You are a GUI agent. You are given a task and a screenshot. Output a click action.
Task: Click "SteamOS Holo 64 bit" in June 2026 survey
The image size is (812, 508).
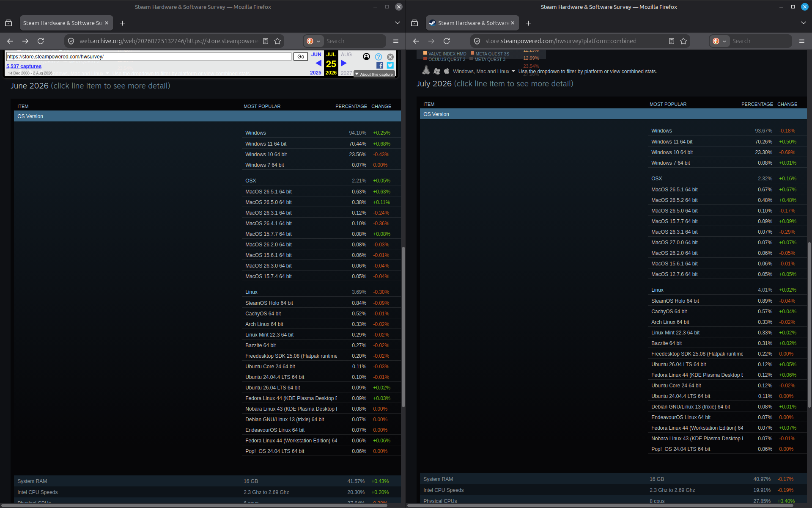269,303
